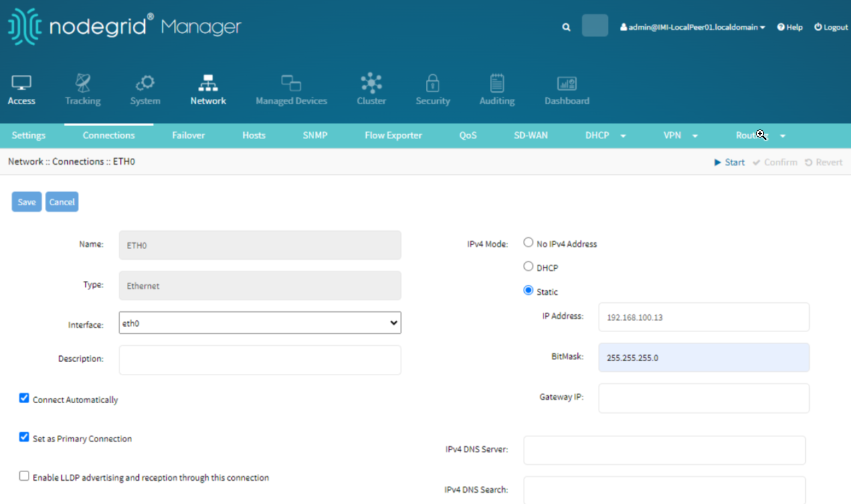Open the Network section icon

coord(208,83)
